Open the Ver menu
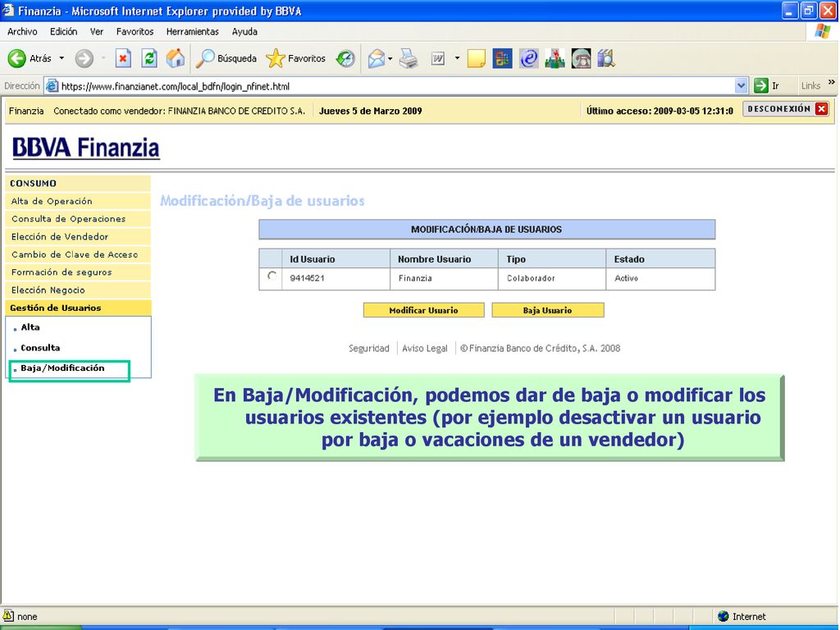Image resolution: width=840 pixels, height=630 pixels. coord(97,32)
